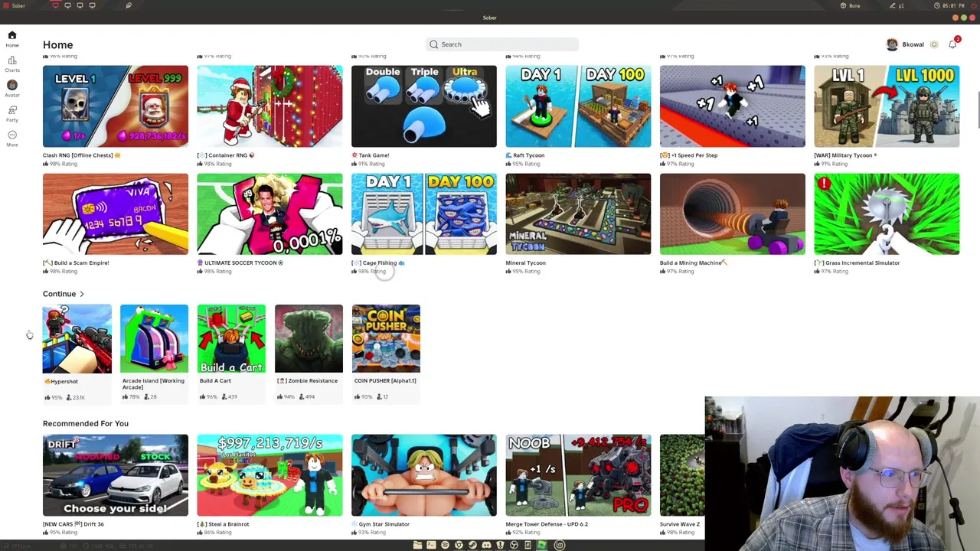Open [WAR] Military Tycoon thumbnail

(x=887, y=106)
